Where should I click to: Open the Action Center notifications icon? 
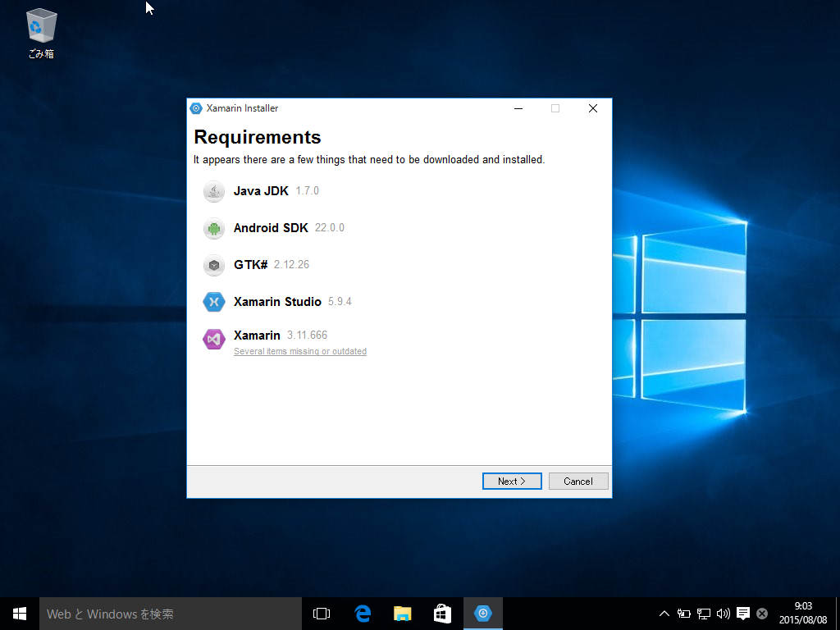click(743, 614)
